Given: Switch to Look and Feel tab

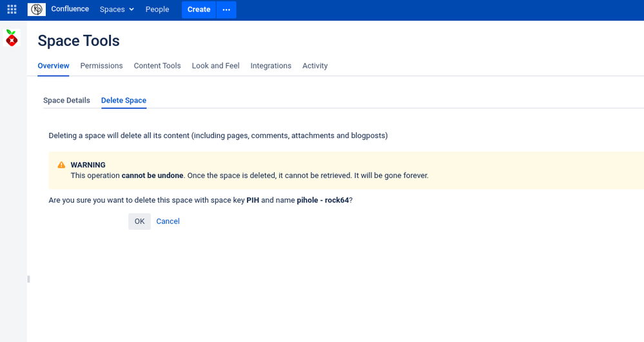Looking at the screenshot, I should click(215, 66).
